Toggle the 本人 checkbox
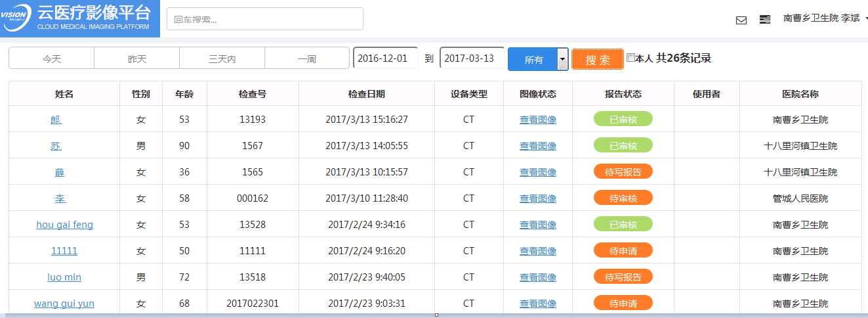This screenshot has height=318, width=868. tap(630, 58)
